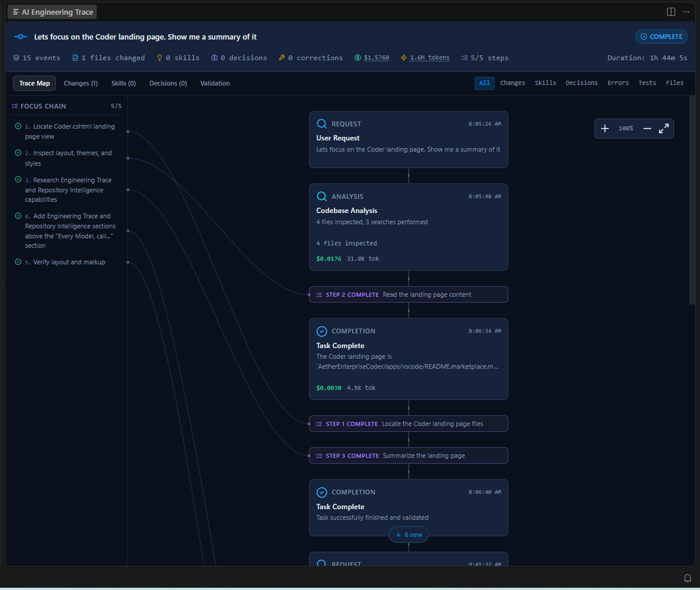Switch to the Validation tab

(215, 83)
